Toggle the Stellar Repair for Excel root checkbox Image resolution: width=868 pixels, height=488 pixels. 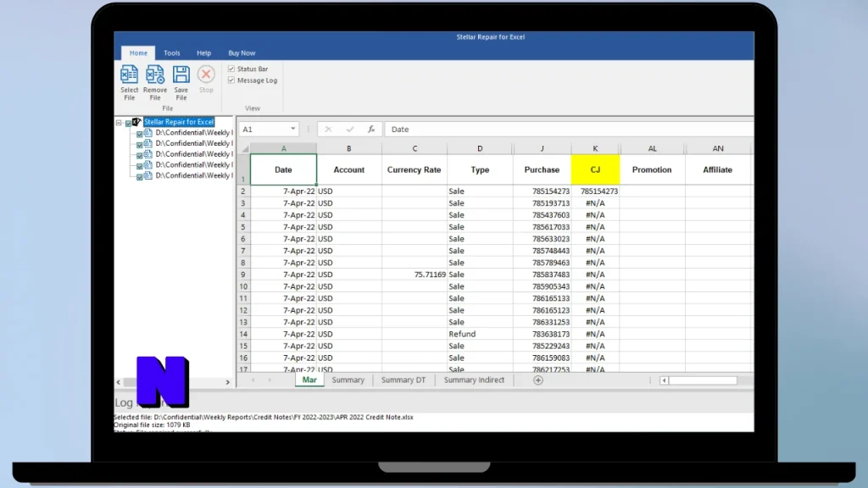tap(129, 123)
